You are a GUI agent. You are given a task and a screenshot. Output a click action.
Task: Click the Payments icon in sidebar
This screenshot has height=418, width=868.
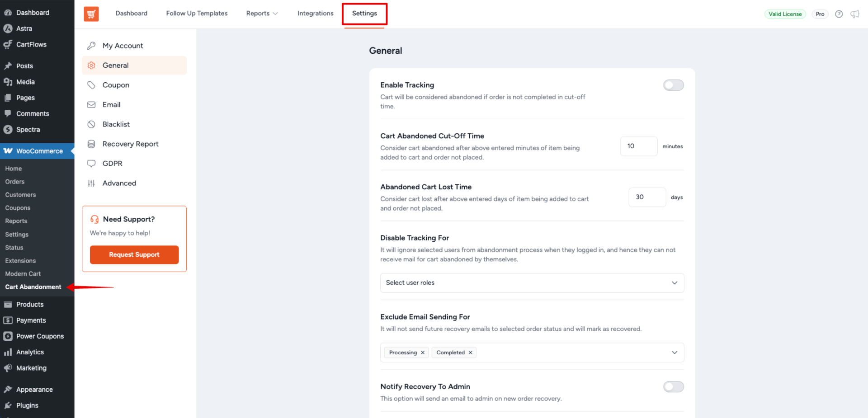pos(8,320)
